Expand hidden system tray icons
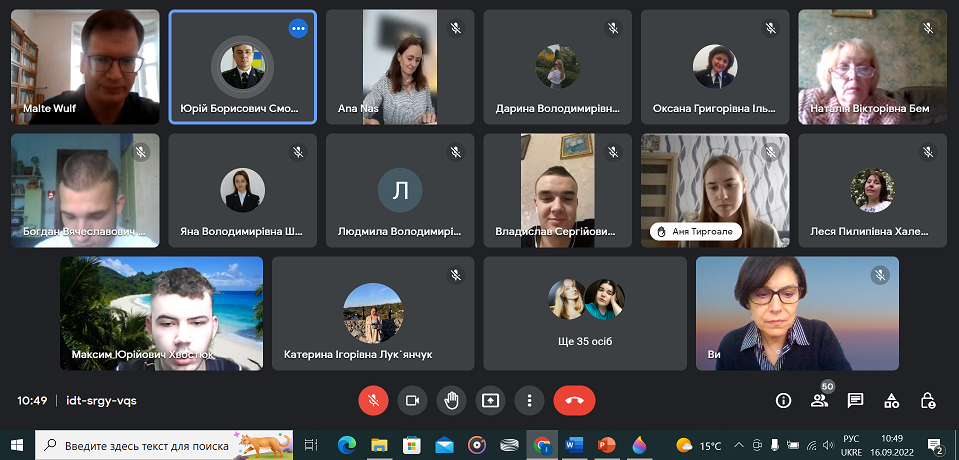This screenshot has width=959, height=460. coord(738,445)
